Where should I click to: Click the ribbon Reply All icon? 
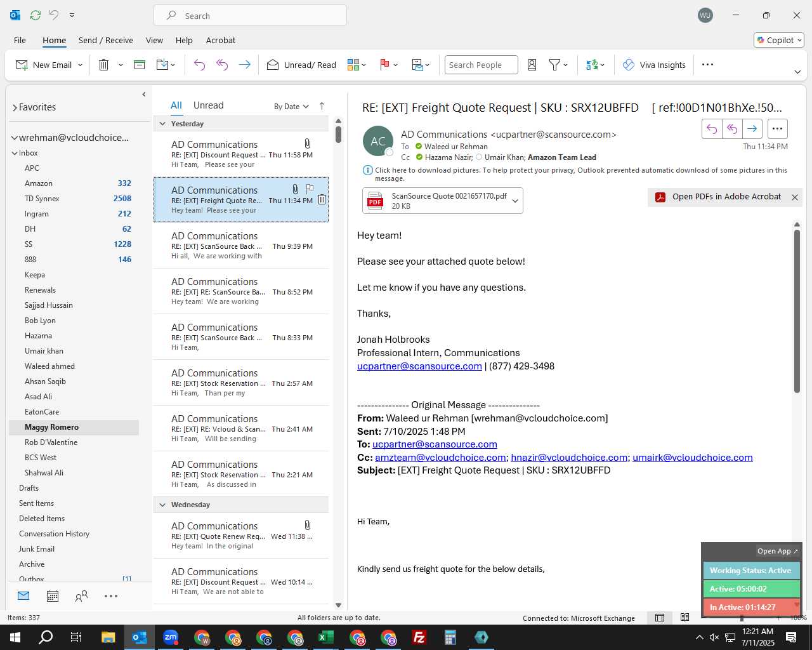222,65
